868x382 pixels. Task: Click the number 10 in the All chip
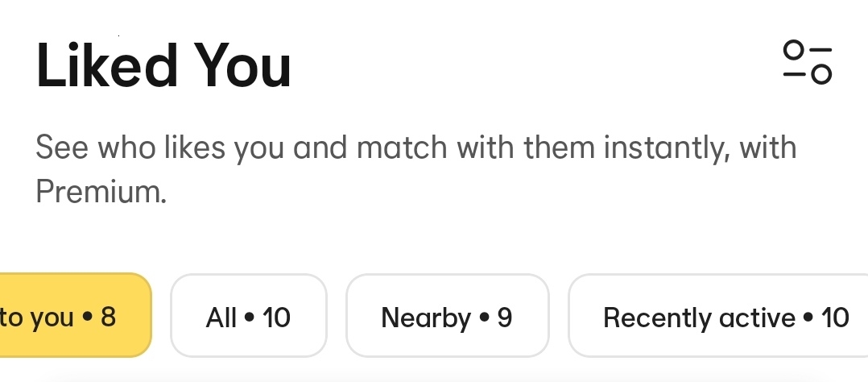point(276,318)
